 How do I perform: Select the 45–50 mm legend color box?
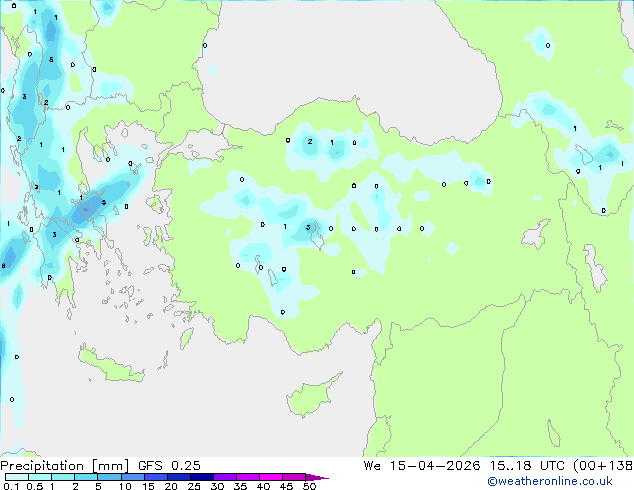coord(294,477)
